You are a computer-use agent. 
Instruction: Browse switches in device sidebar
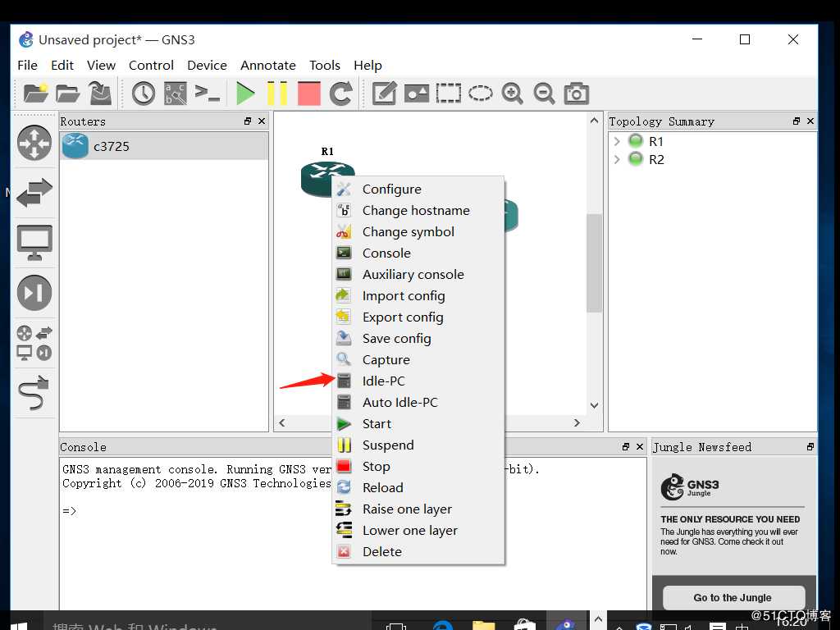click(x=34, y=193)
